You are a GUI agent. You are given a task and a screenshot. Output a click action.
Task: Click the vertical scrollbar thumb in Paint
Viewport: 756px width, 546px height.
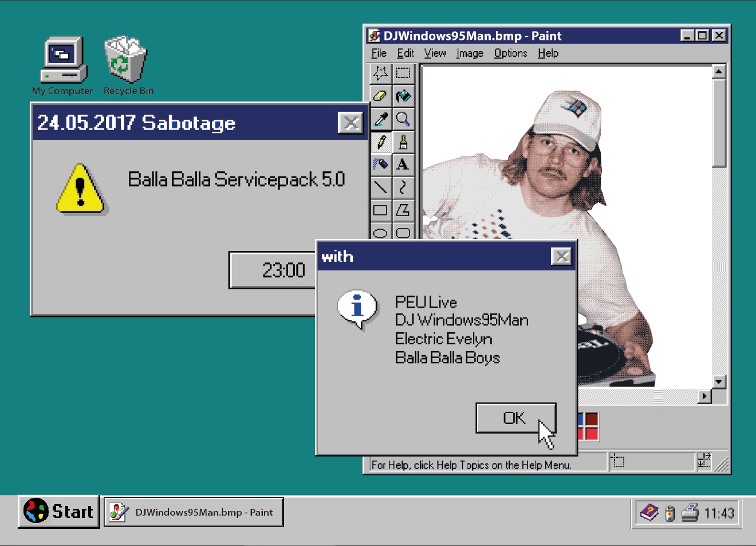[719, 123]
